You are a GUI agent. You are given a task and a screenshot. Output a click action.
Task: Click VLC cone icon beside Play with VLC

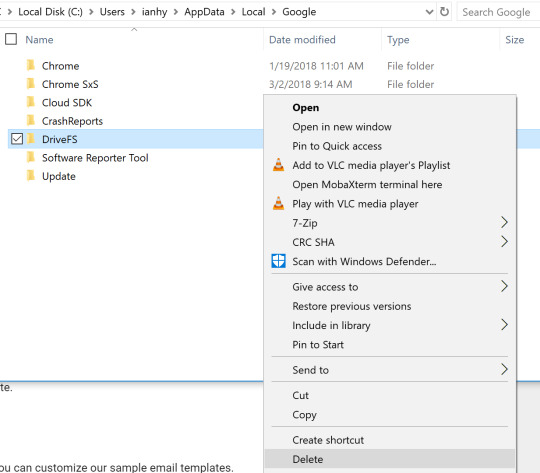pos(279,203)
